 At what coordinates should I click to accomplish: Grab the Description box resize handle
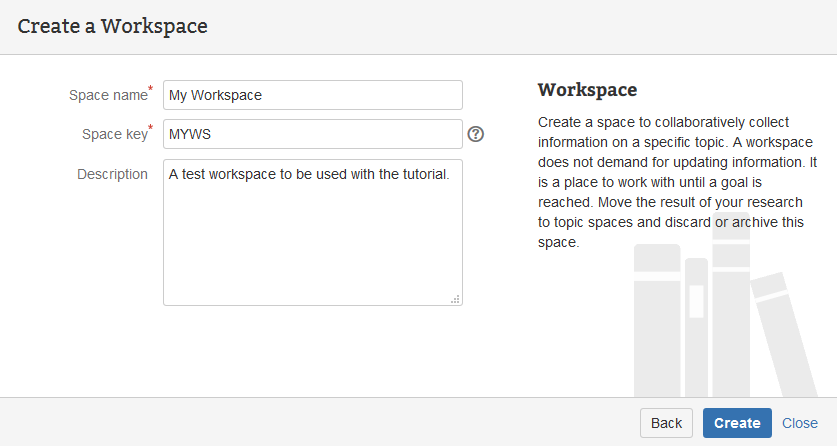[x=455, y=298]
